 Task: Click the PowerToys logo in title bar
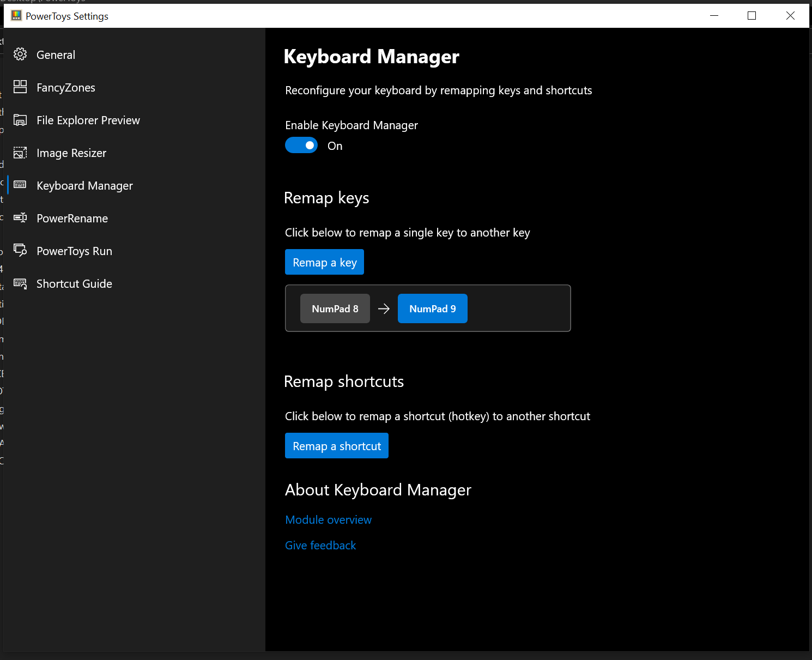tap(17, 15)
